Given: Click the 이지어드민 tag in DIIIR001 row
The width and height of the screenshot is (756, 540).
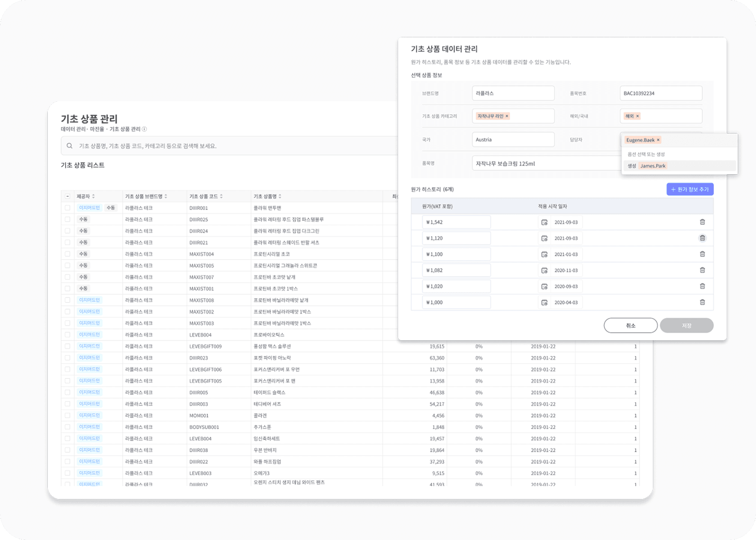Looking at the screenshot, I should (x=89, y=208).
